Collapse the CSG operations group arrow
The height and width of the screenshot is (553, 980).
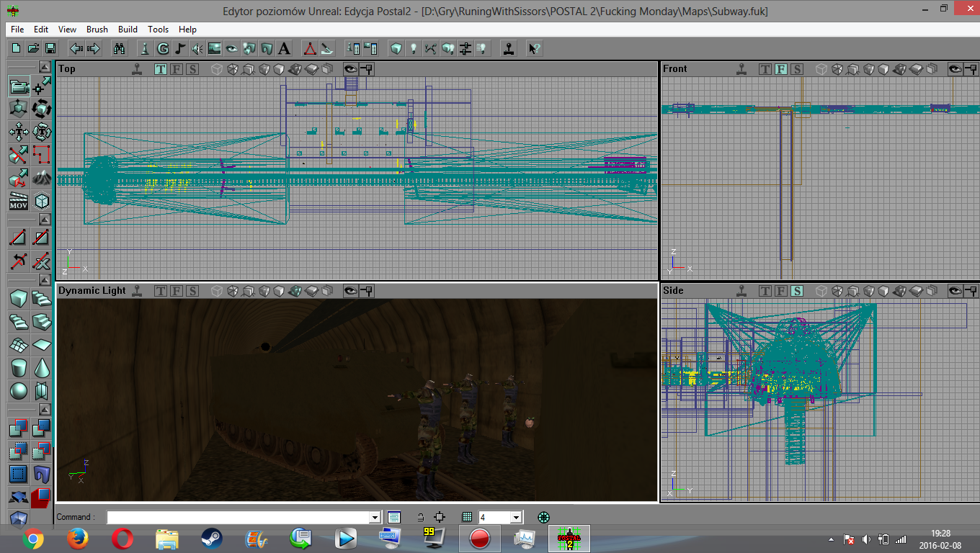[45, 410]
